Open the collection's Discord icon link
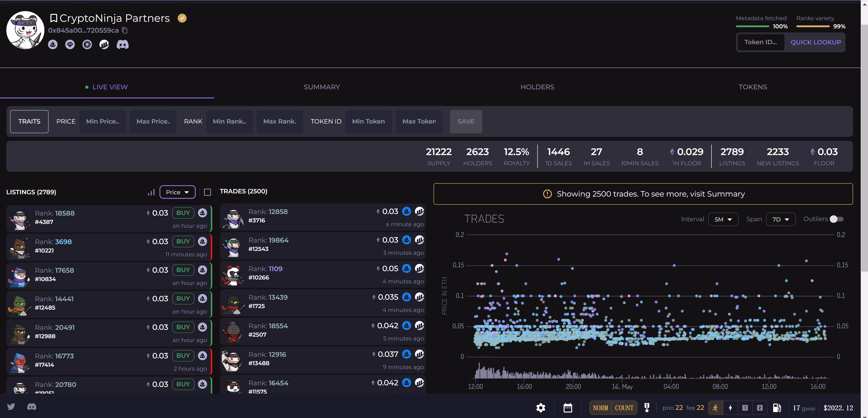The image size is (868, 418). (x=122, y=44)
